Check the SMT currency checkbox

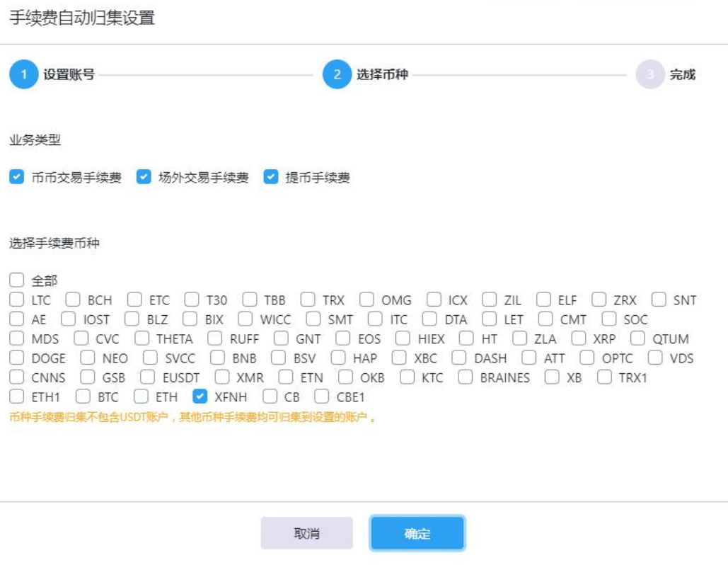coord(313,319)
